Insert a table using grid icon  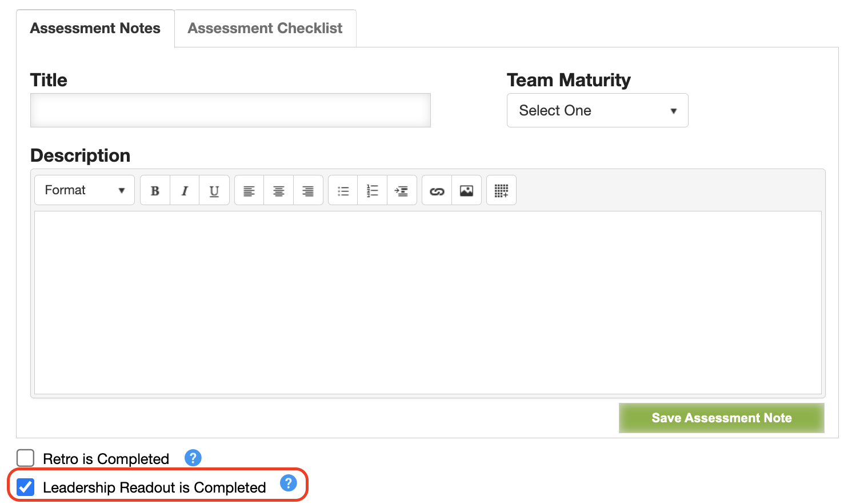[501, 190]
